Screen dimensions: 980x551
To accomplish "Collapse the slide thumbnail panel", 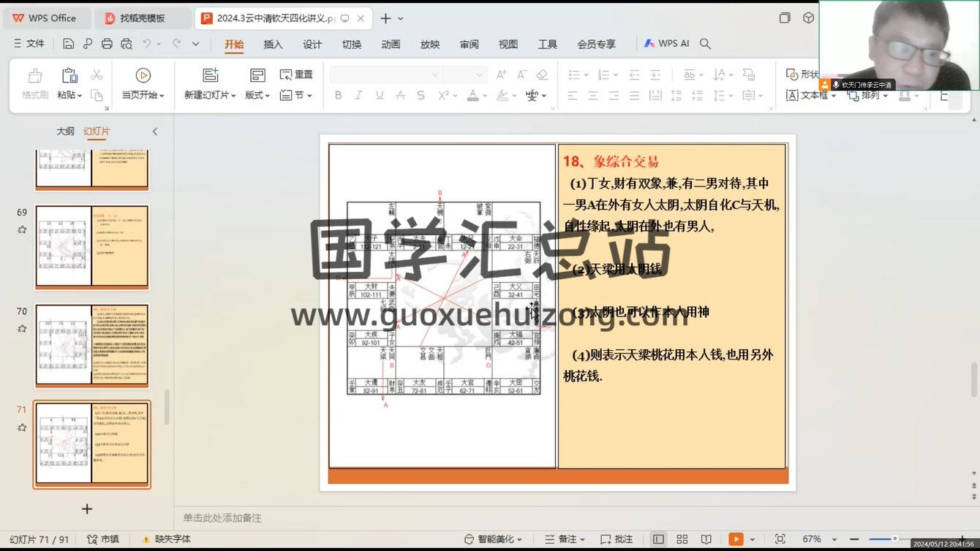I will pyautogui.click(x=154, y=132).
